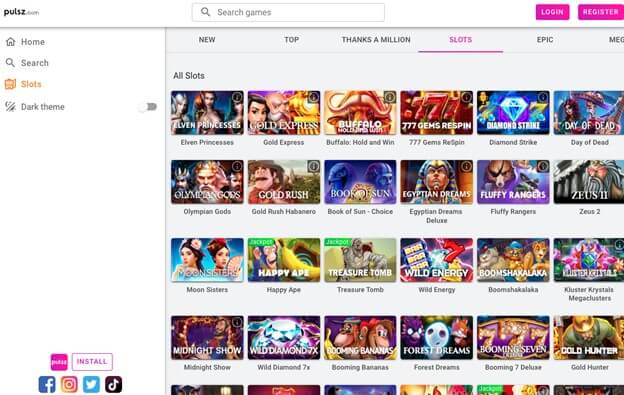Viewport: 624px width, 395px height.
Task: Click the 'Midnight Show' title text
Action: tap(207, 368)
